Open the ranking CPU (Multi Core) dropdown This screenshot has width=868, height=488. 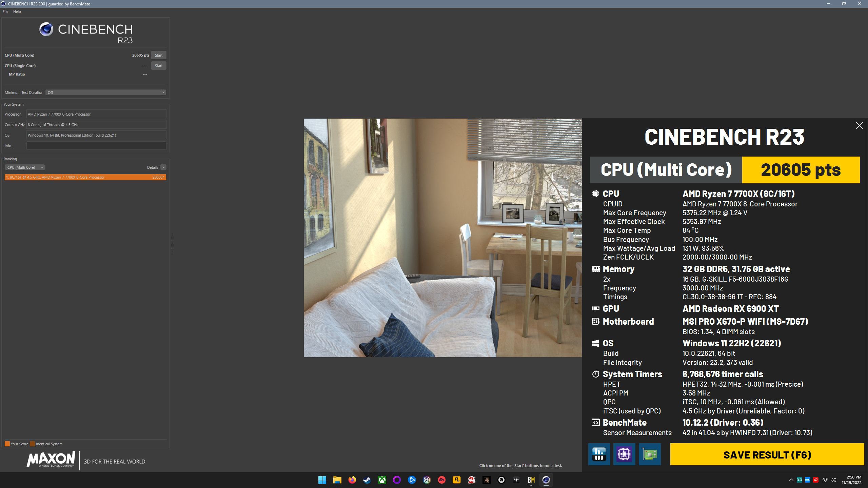coord(25,167)
